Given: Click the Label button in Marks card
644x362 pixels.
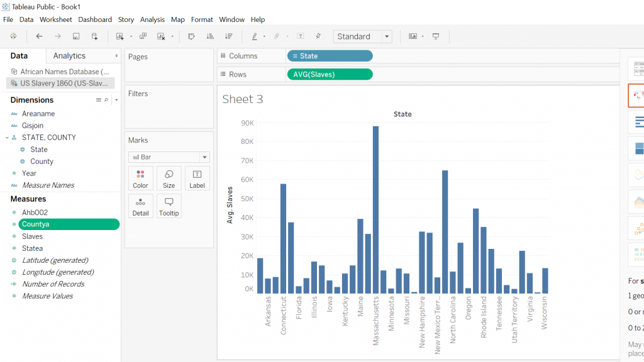Looking at the screenshot, I should click(x=197, y=178).
